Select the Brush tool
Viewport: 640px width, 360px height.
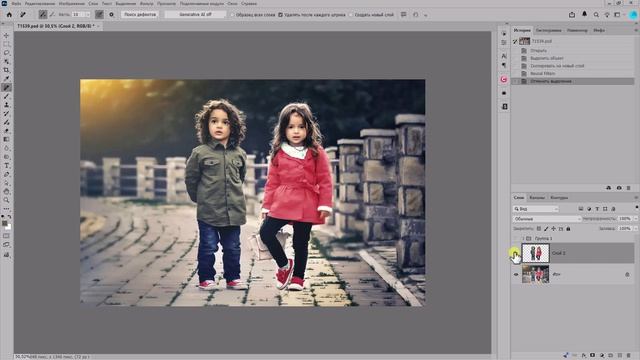pos(6,96)
